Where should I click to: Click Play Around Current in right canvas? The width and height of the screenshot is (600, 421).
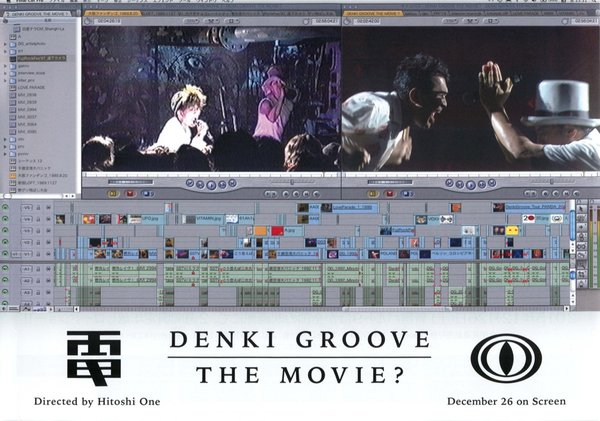click(482, 185)
